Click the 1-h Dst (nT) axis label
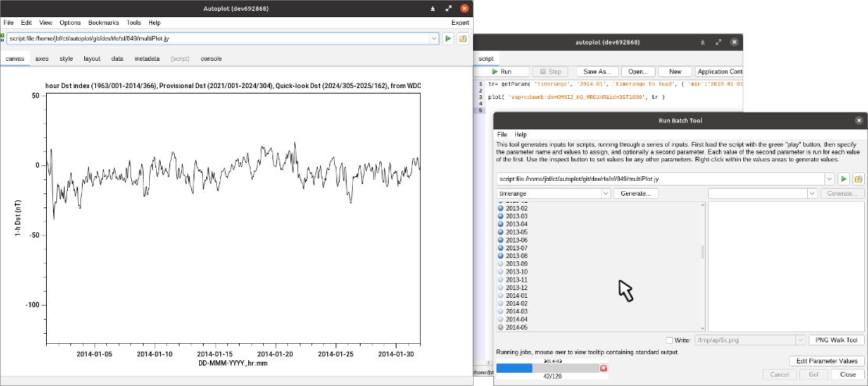Image resolution: width=868 pixels, height=386 pixels. [x=18, y=220]
